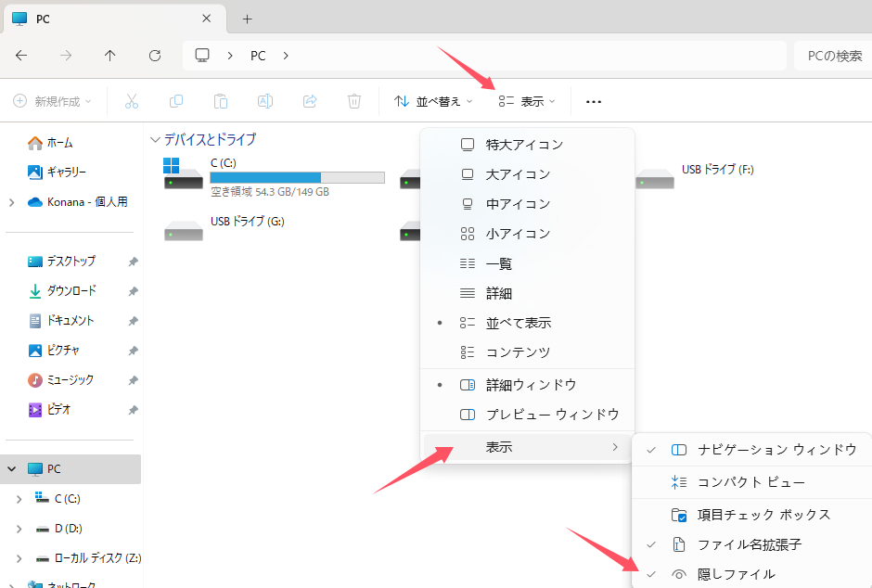The image size is (872, 588).
Task: Collapse the デバイスとドライブ section
Action: (154, 139)
